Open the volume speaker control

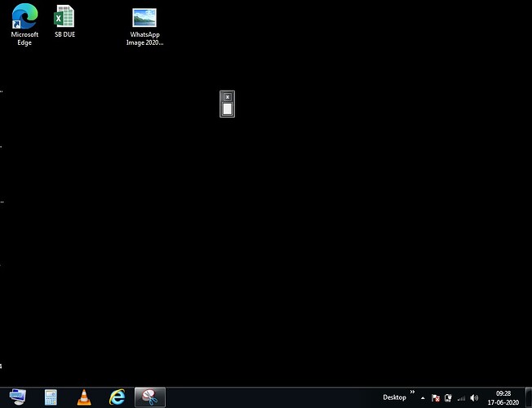(x=474, y=398)
